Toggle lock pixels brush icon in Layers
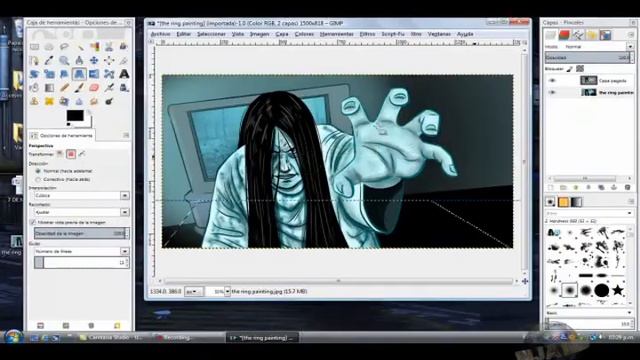This screenshot has width=640, height=360. coord(570,69)
